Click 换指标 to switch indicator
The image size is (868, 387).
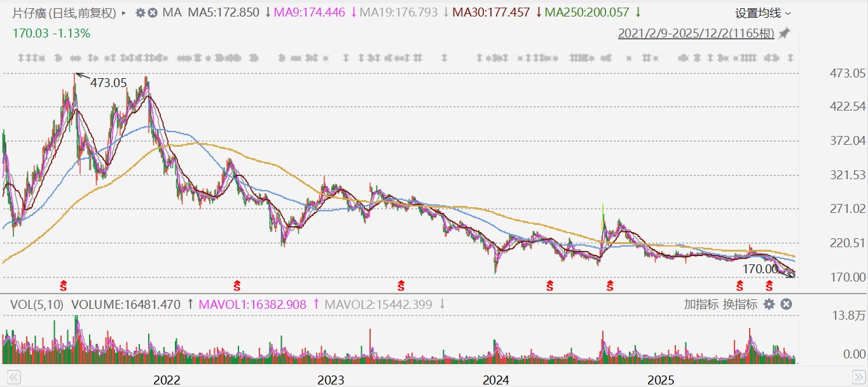tap(740, 304)
